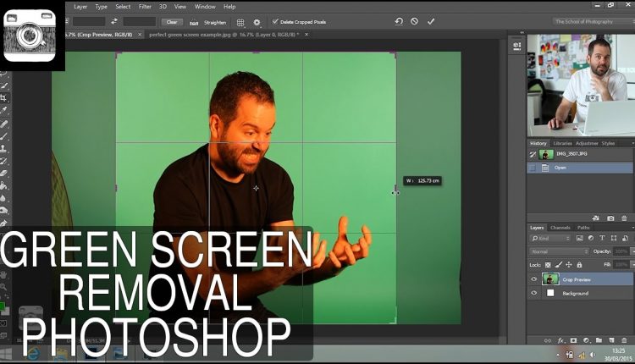
Task: Select the Eyedropper tool
Action: [3, 110]
